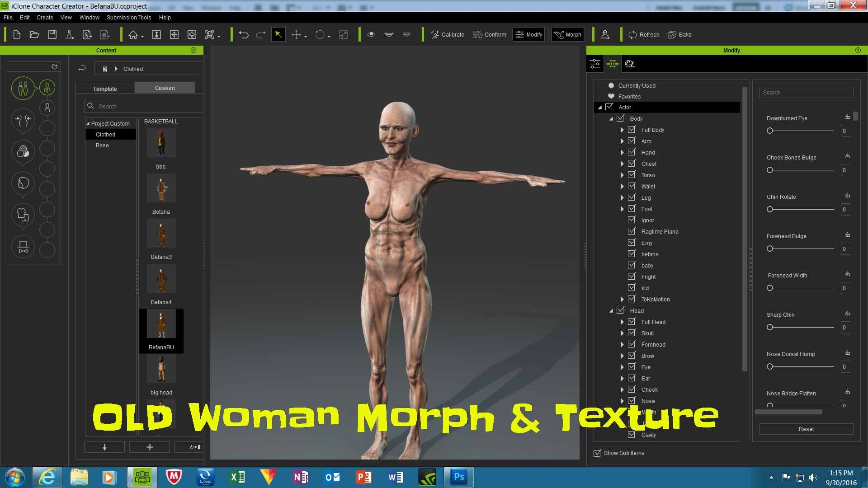Expand the Arm morph group

pos(622,141)
